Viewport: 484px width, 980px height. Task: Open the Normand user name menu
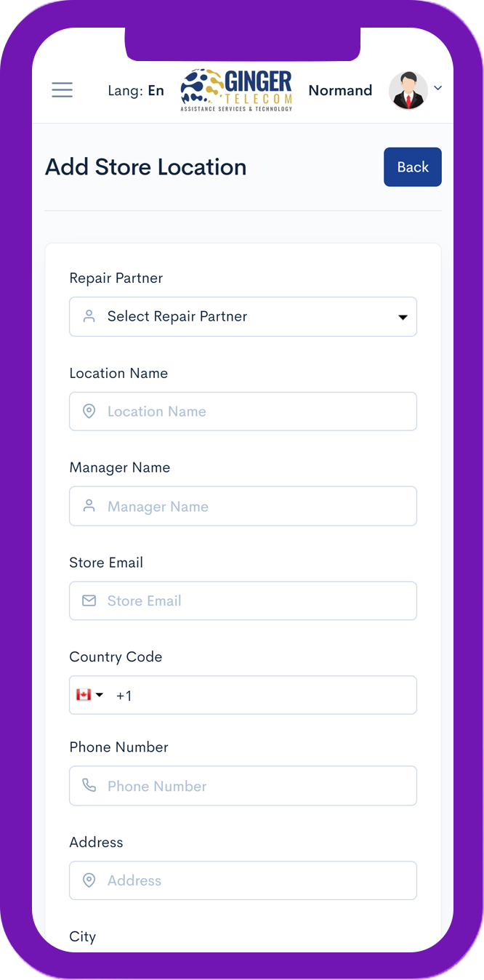[x=340, y=90]
